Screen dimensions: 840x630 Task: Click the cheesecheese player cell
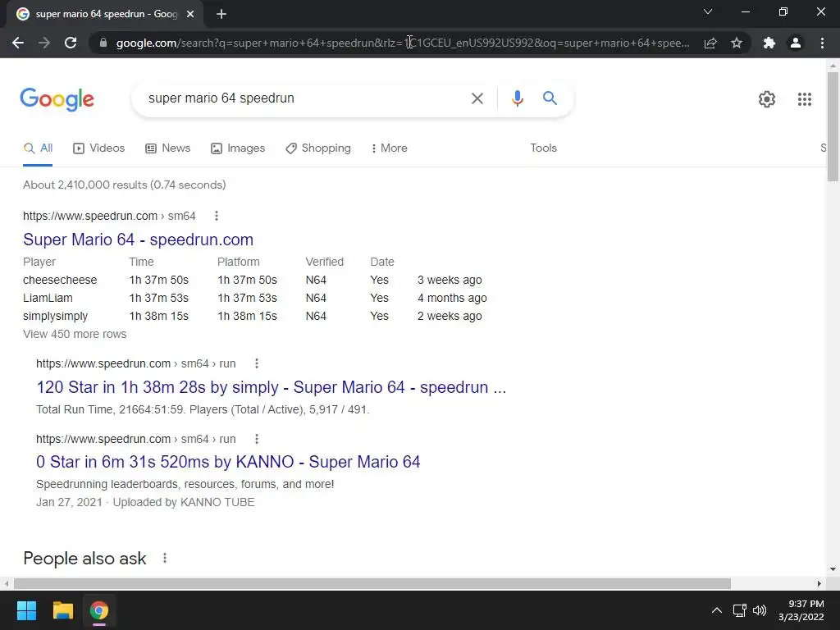(x=60, y=281)
